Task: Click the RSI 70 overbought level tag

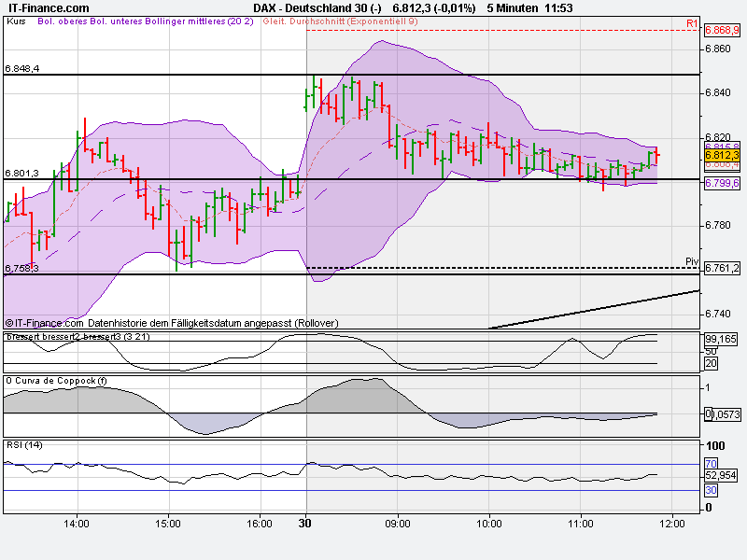Action: 711,463
